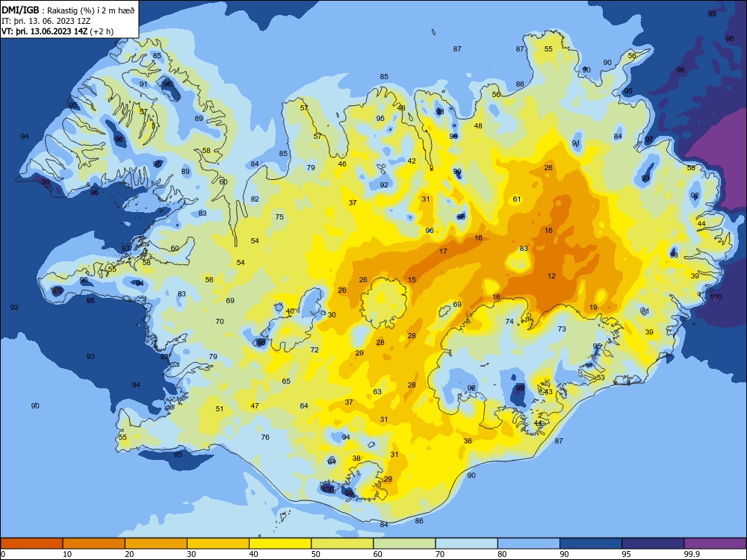Click the legend tick label '50'
This screenshot has height=560, width=747.
(x=315, y=554)
